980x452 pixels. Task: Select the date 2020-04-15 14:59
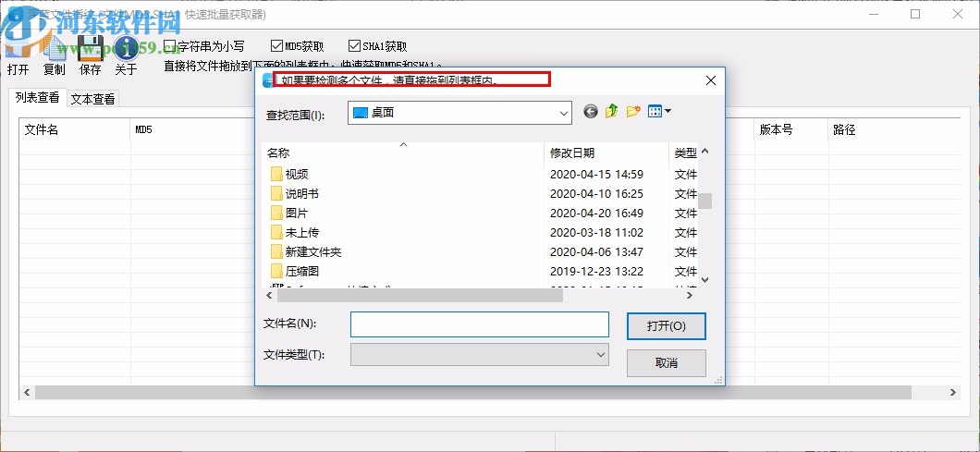pos(596,174)
